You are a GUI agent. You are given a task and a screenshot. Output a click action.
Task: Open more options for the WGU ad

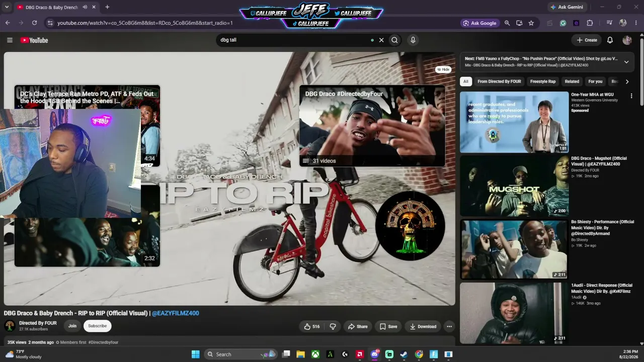click(x=631, y=96)
